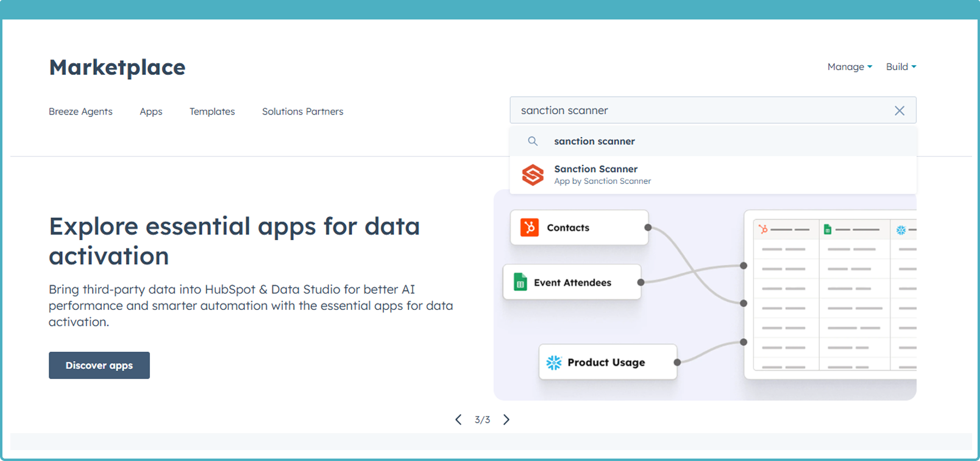Go to previous carousel slide arrow
Image resolution: width=980 pixels, height=461 pixels.
[x=458, y=420]
